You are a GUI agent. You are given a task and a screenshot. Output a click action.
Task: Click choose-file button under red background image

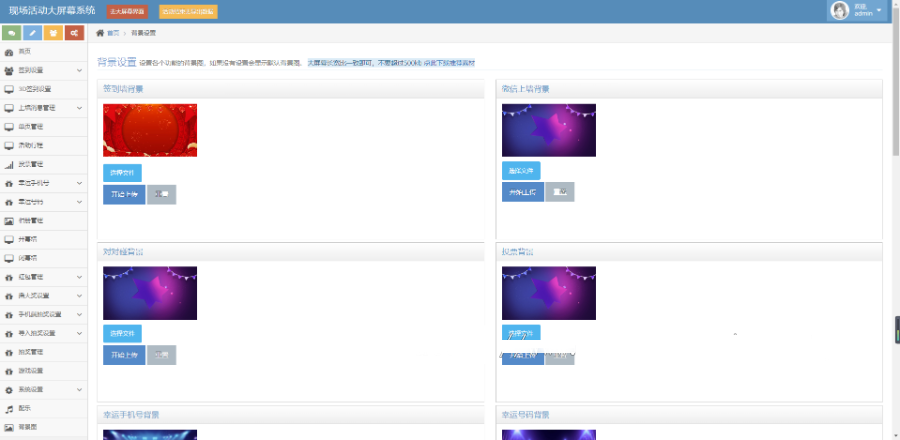pyautogui.click(x=122, y=173)
